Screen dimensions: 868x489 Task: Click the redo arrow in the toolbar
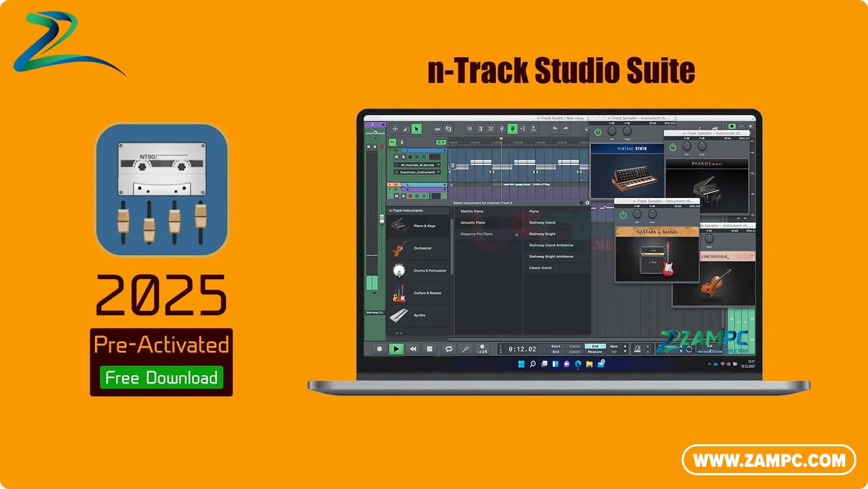click(x=566, y=129)
